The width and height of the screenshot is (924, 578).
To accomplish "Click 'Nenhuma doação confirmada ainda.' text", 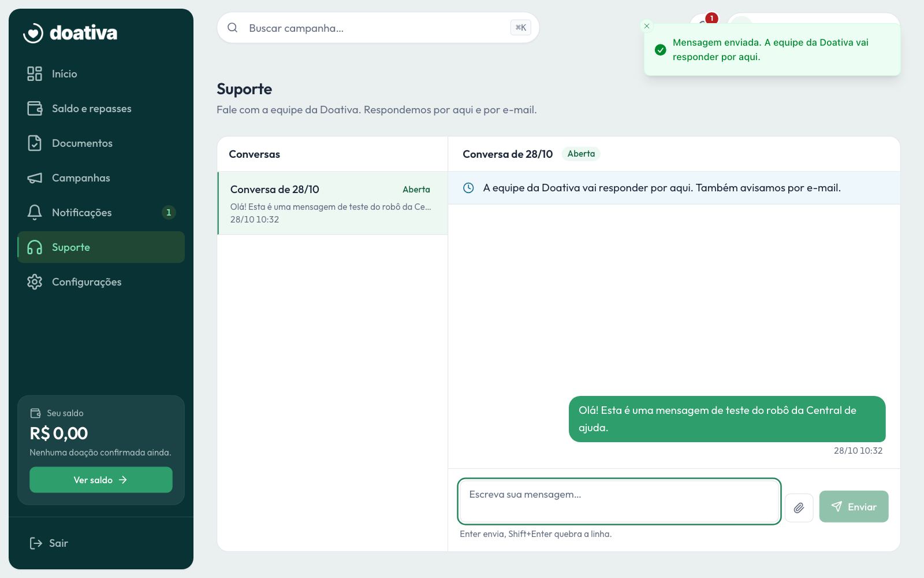I will pyautogui.click(x=100, y=453).
